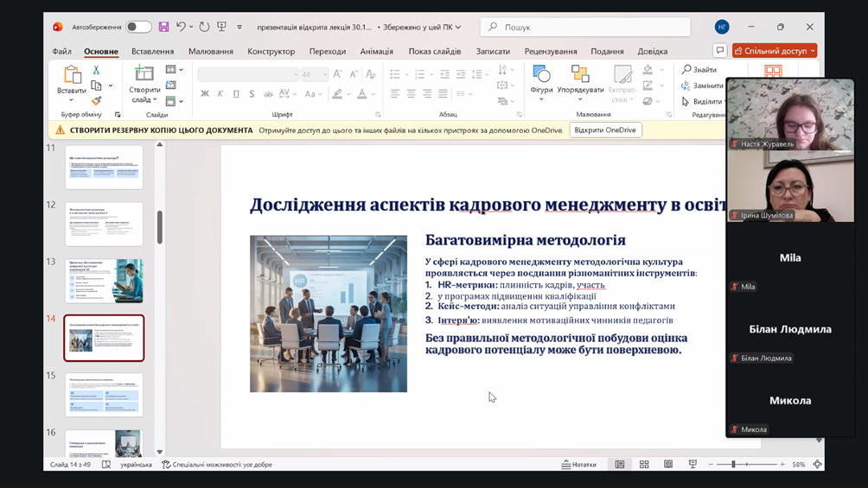Toggle Normal view button in status bar
The height and width of the screenshot is (488, 868).
click(x=620, y=465)
